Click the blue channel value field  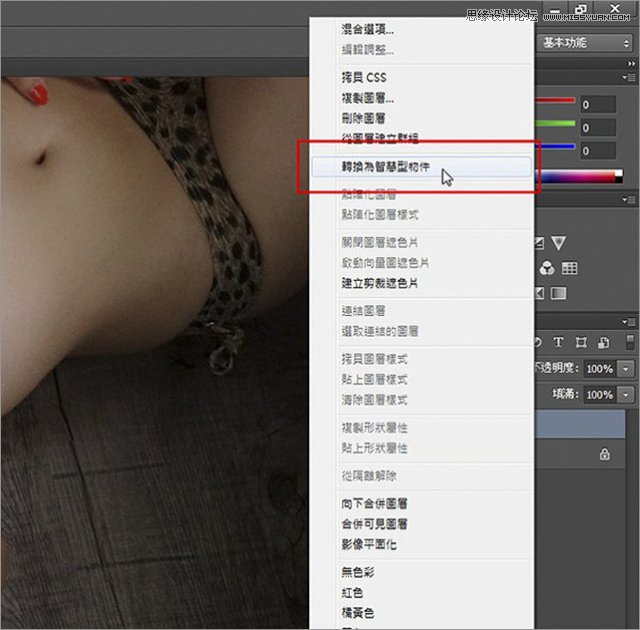tap(598, 151)
